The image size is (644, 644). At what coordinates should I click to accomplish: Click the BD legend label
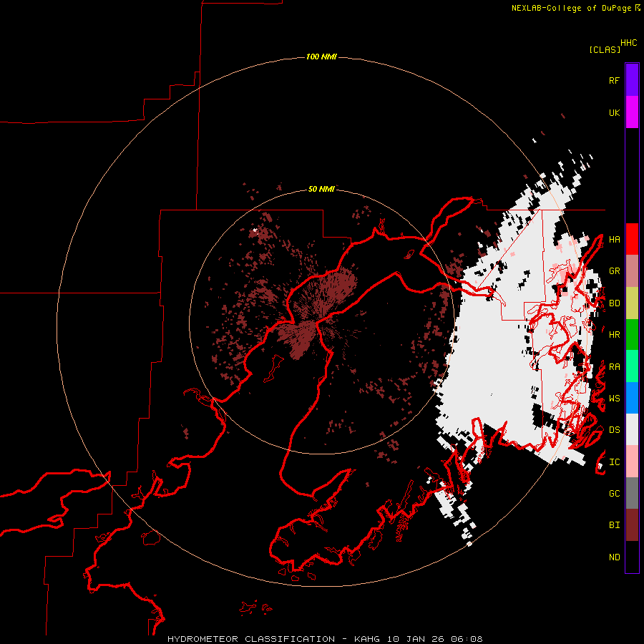click(x=614, y=303)
